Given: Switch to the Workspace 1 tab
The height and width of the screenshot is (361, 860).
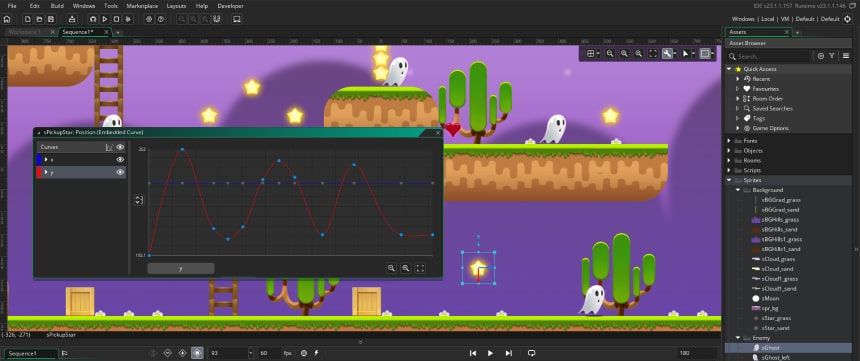Looking at the screenshot, I should pos(25,32).
